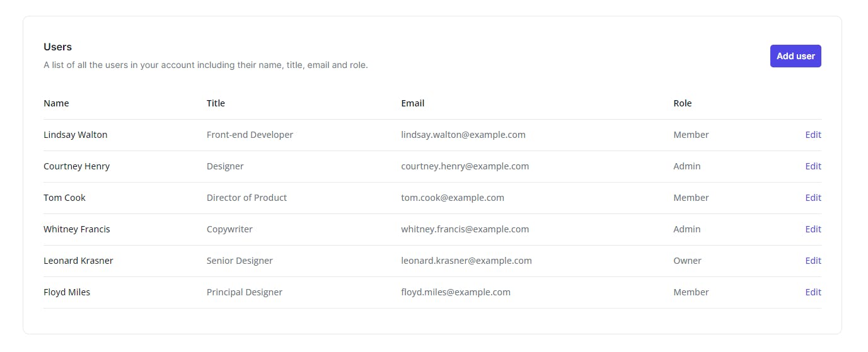Click the Add user button

point(796,56)
